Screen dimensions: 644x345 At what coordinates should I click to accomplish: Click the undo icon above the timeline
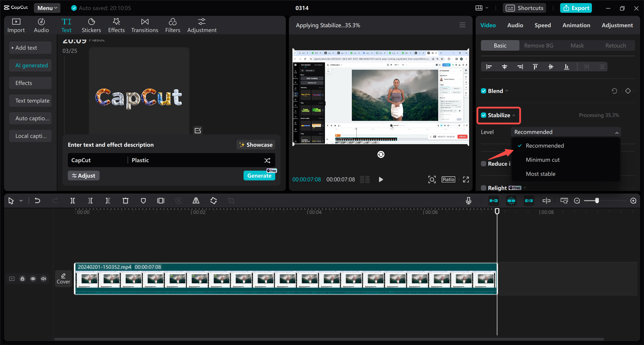(37, 201)
